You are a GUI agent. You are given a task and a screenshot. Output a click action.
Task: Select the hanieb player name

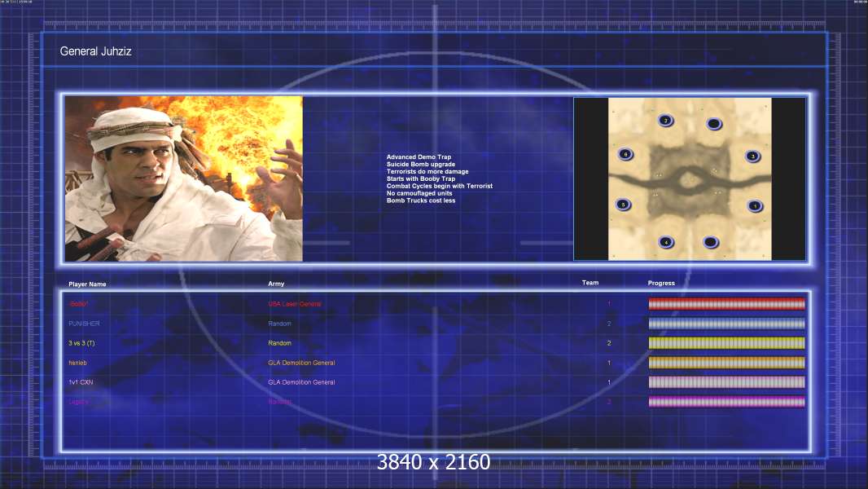[77, 363]
